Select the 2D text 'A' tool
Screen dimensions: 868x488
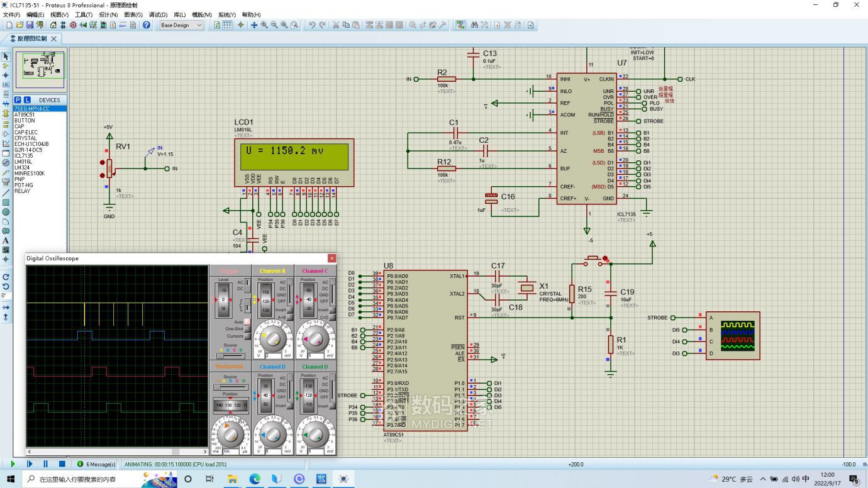(6, 240)
